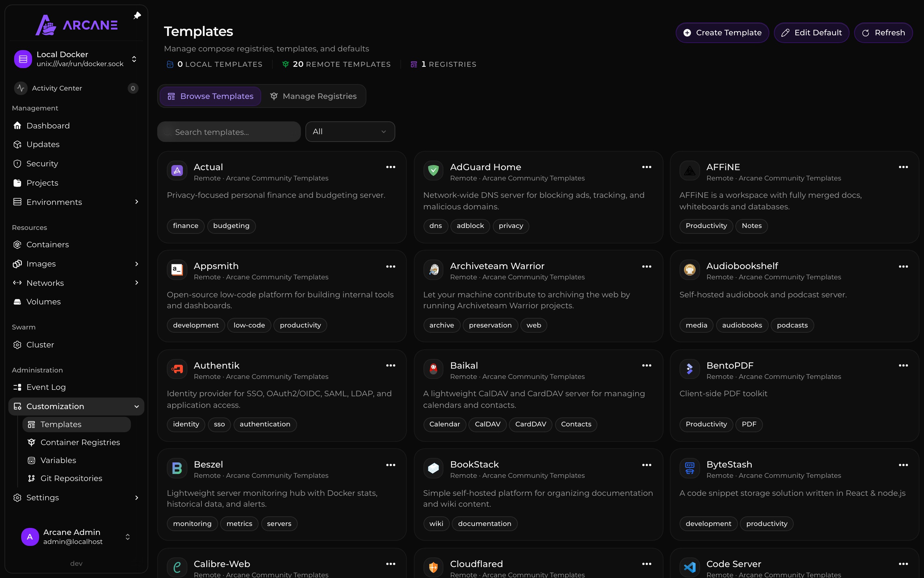924x578 pixels.
Task: Click the Arcane logo
Action: (x=76, y=25)
